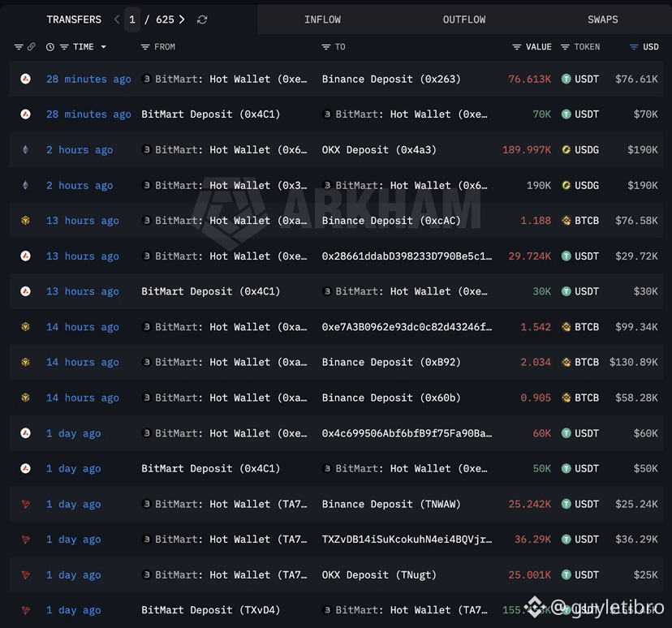Screen dimensions: 672x628
Task: Filter by the VALUE column
Action: (517, 47)
